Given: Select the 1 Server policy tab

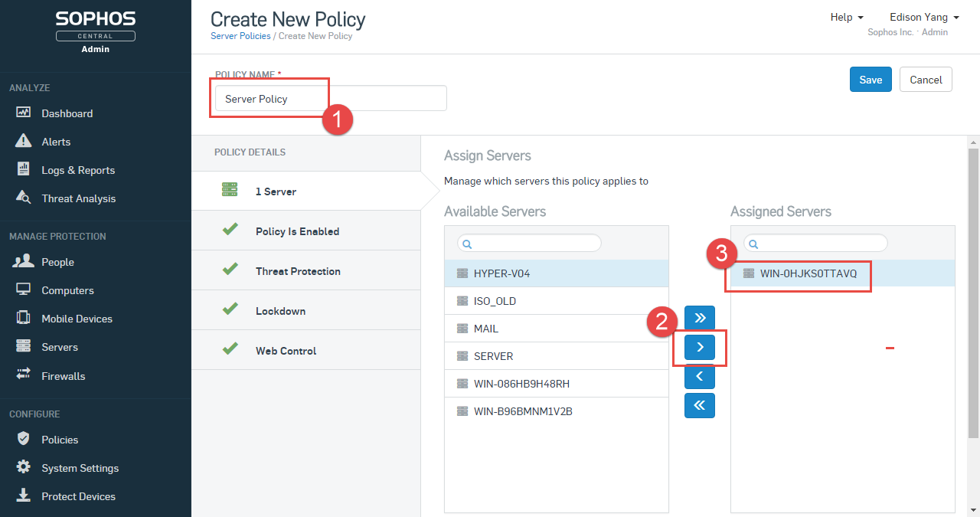Looking at the screenshot, I should [x=306, y=191].
